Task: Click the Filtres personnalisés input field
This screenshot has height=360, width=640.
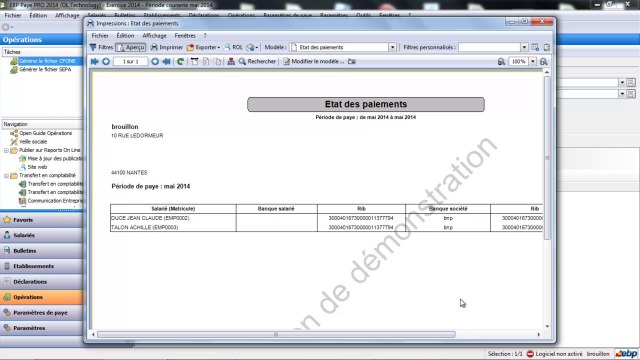Action: click(x=489, y=47)
